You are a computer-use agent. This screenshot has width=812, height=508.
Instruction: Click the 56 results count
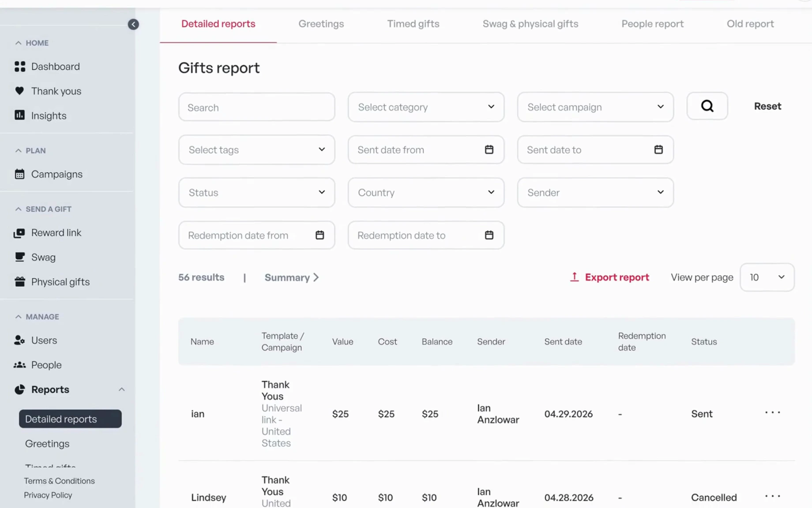coord(201,277)
